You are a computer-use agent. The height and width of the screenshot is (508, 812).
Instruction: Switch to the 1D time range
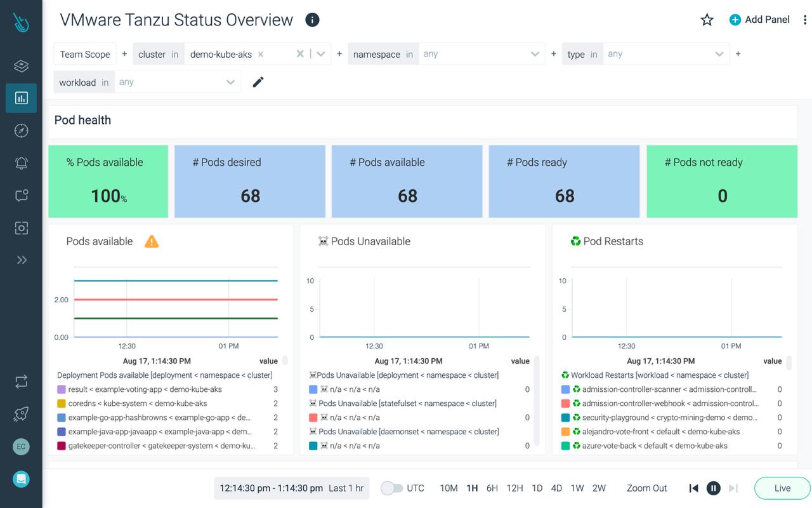(x=537, y=488)
